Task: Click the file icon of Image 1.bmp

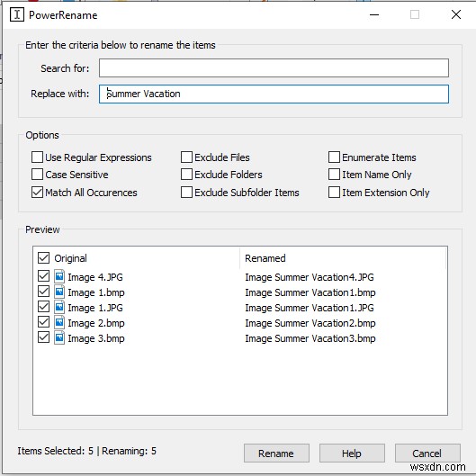Action: click(x=59, y=292)
